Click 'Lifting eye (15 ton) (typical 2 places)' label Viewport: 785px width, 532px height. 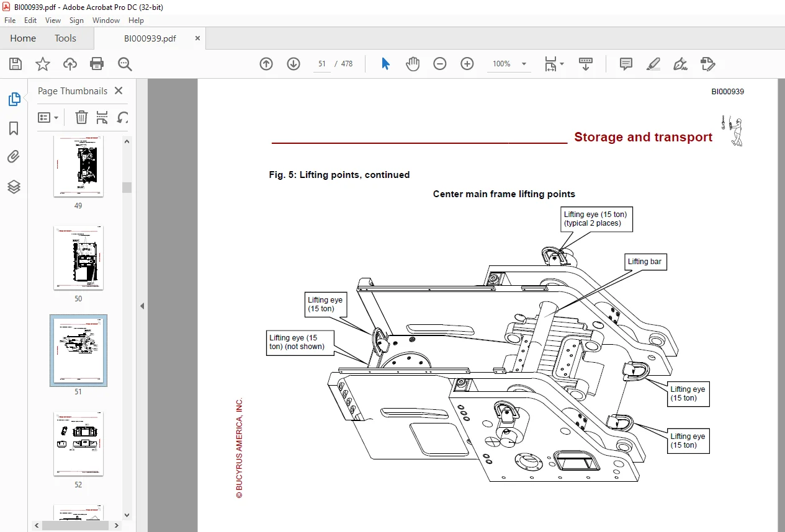pyautogui.click(x=596, y=219)
